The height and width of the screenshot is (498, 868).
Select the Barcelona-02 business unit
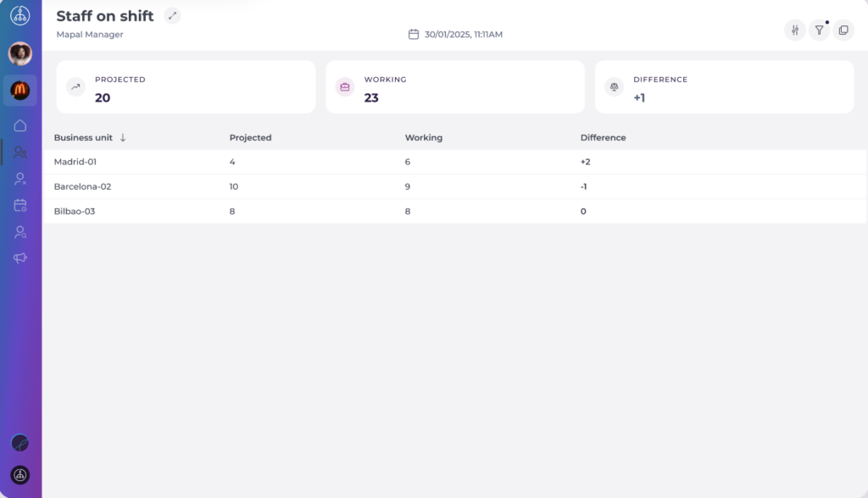[82, 186]
